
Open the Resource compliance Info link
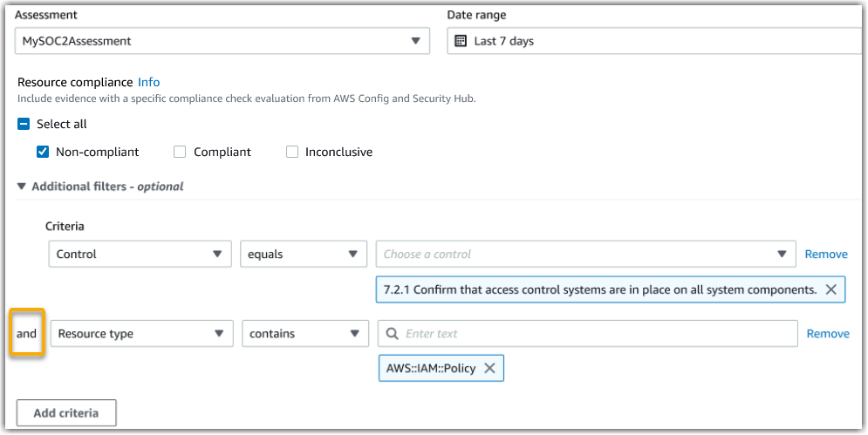[x=149, y=82]
